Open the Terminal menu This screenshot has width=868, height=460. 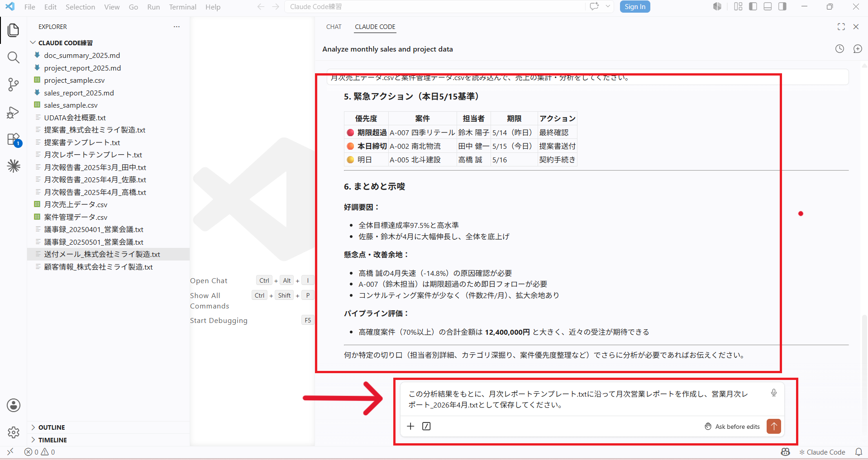point(182,7)
